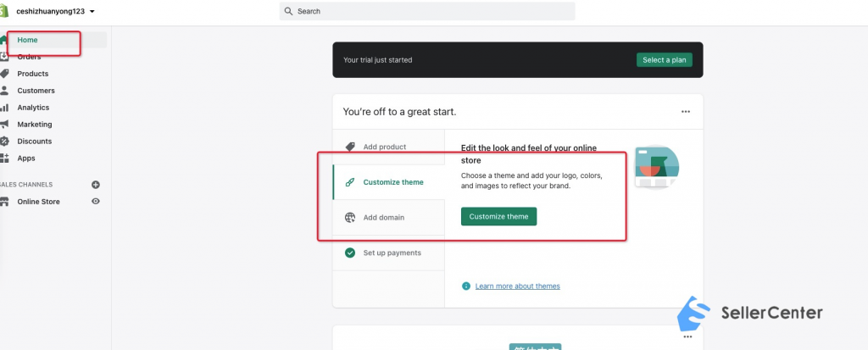Click the green Customize theme button
Viewport: 868px width, 350px height.
coord(498,217)
